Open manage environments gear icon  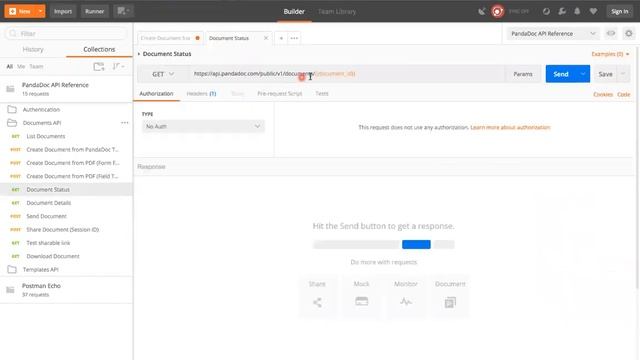tap(629, 33)
